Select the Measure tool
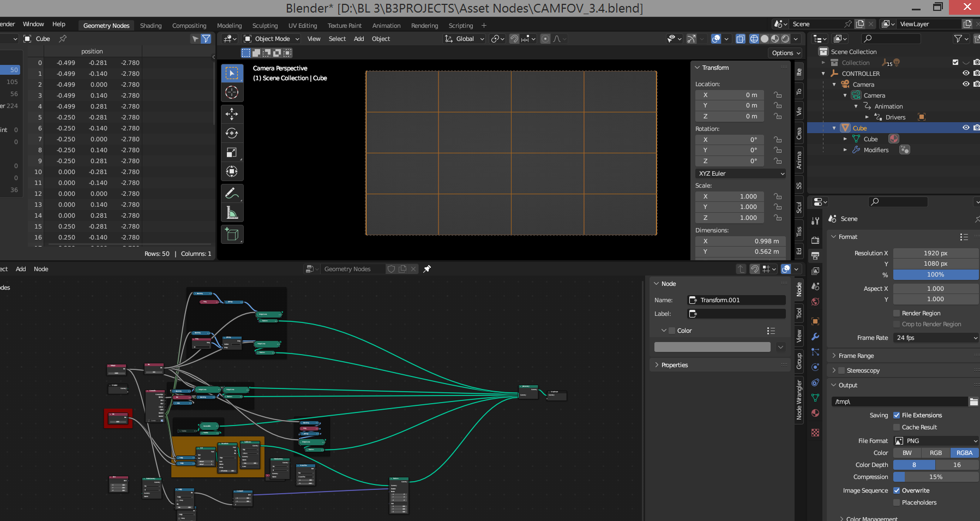This screenshot has width=980, height=521. tap(232, 212)
